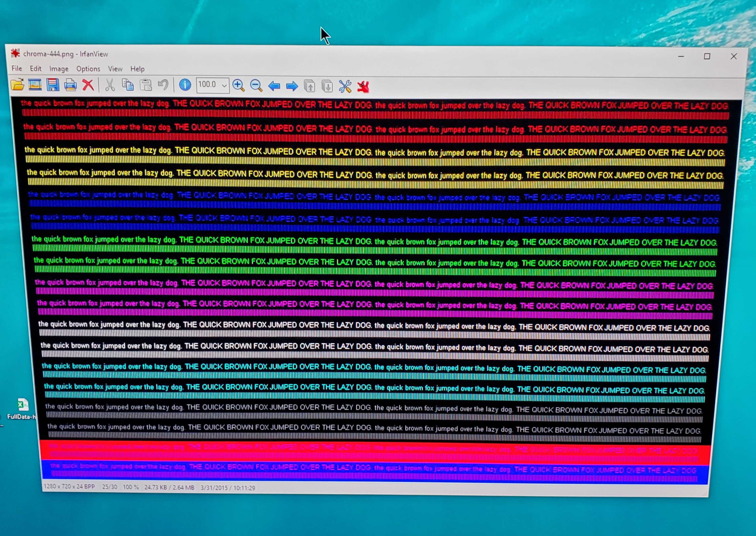Select the FullData Excel file on desktop
The height and width of the screenshot is (536, 756).
point(22,405)
